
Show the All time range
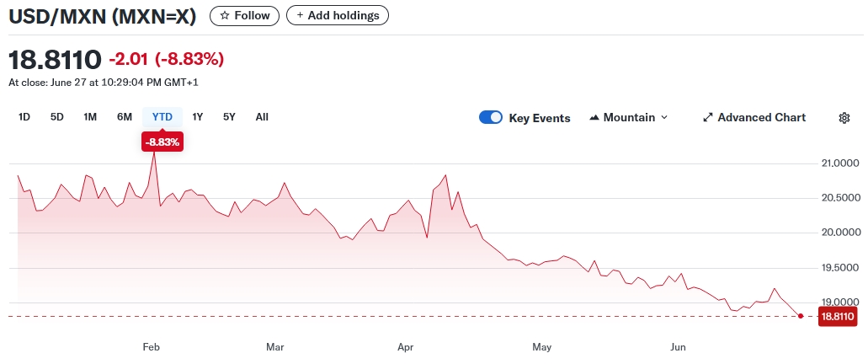click(262, 117)
